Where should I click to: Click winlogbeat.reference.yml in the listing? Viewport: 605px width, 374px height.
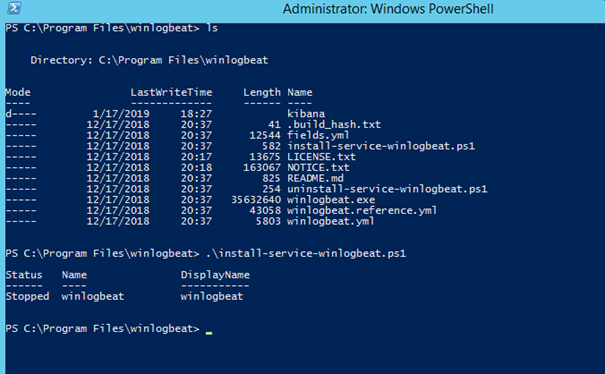point(362,211)
